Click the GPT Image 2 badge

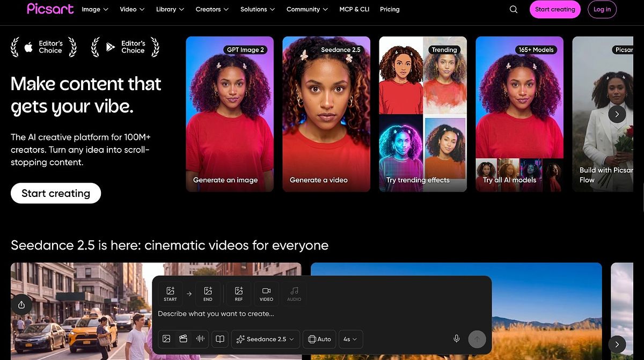pos(245,50)
